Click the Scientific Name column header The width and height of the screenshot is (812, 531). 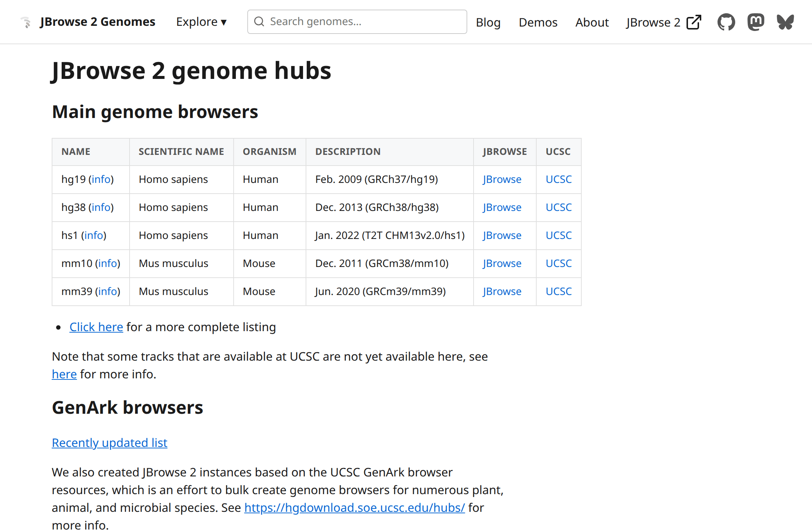tap(181, 152)
